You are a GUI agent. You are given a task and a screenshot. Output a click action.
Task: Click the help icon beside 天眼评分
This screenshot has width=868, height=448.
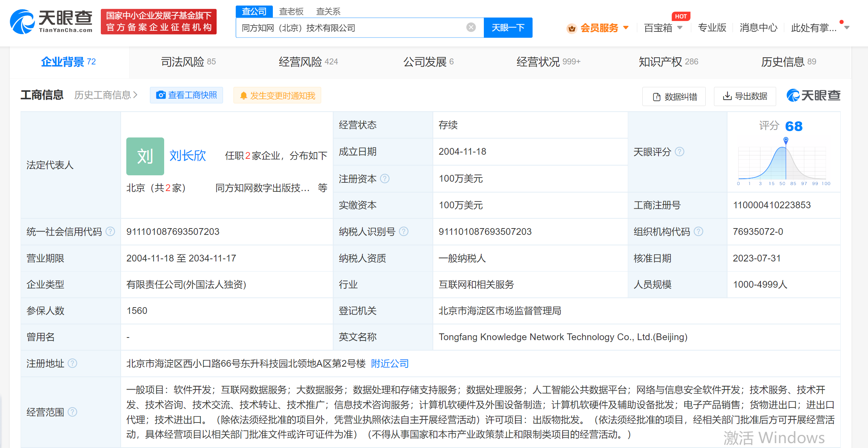(679, 152)
